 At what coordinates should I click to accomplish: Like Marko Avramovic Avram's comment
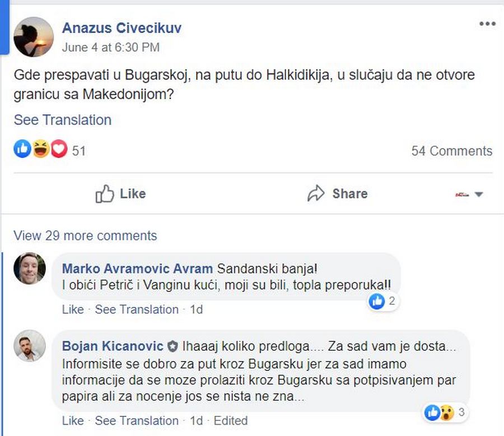[x=73, y=309]
